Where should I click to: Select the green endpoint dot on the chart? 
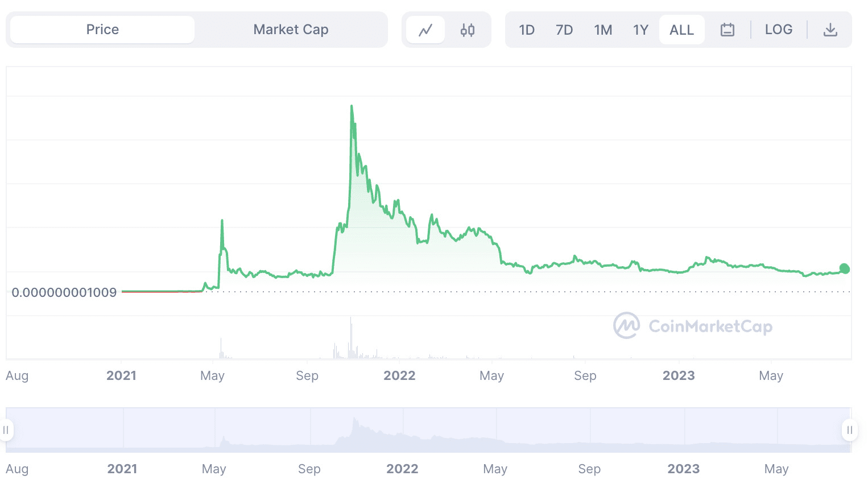pos(844,268)
